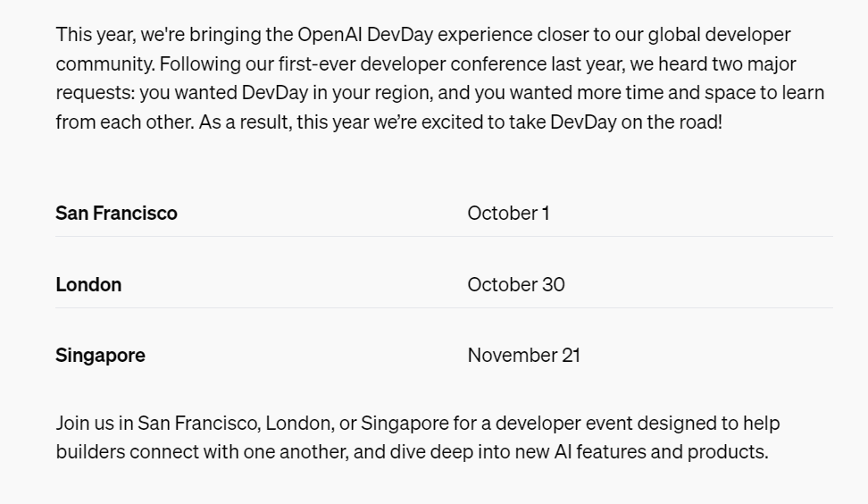This screenshot has width=868, height=504.
Task: Click "OpenAI DevDay" in the first line
Action: pyautogui.click(x=365, y=34)
